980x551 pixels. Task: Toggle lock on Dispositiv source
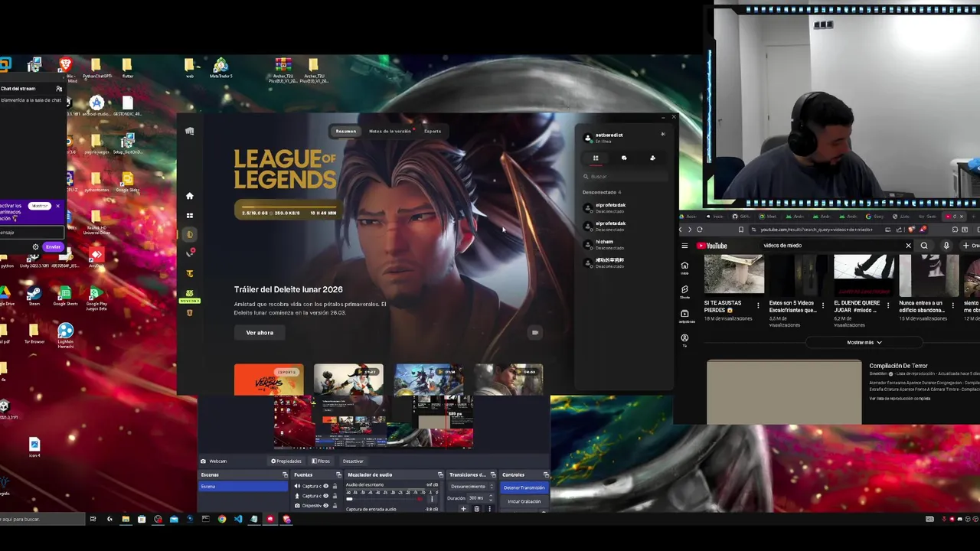(x=335, y=506)
